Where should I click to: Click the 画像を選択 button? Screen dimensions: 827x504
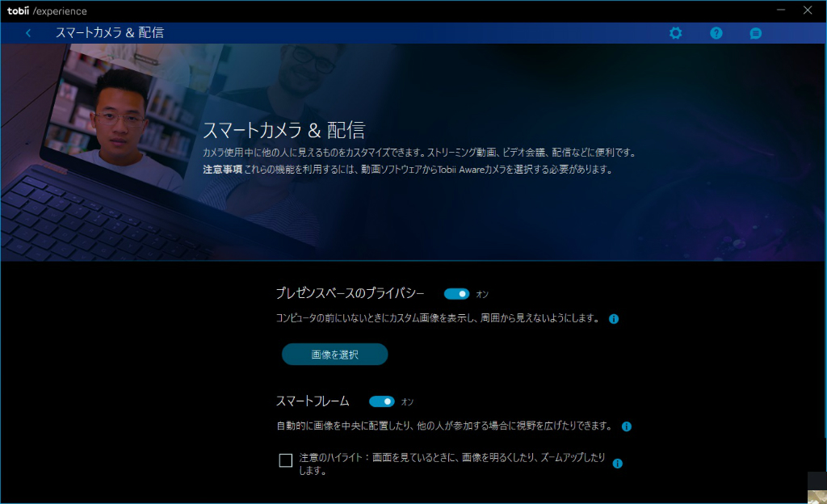pyautogui.click(x=335, y=355)
